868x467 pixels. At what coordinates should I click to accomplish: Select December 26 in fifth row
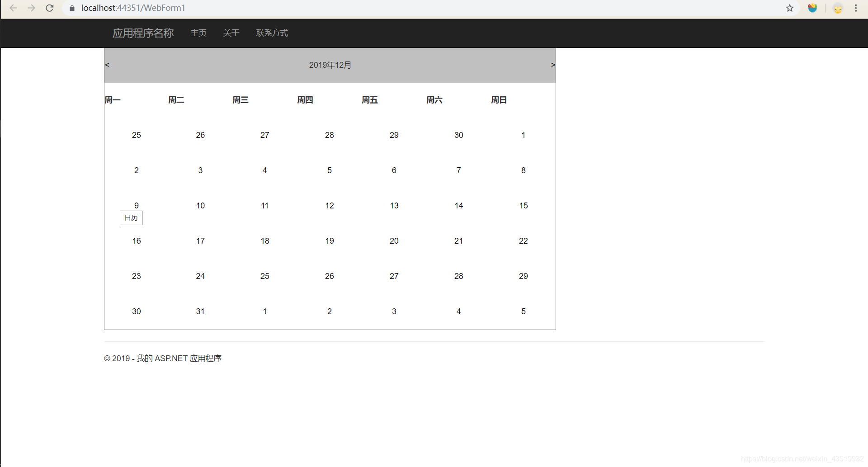pyautogui.click(x=330, y=276)
